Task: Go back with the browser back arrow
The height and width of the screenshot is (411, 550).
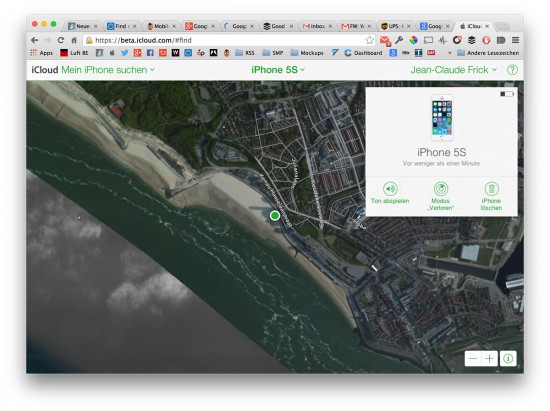Action: click(x=34, y=40)
